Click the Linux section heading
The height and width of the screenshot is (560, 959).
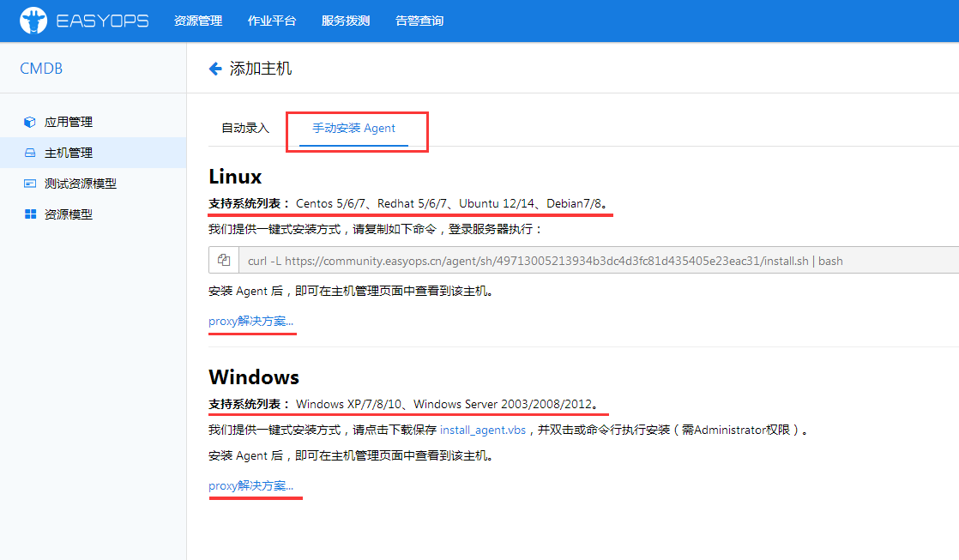(x=235, y=177)
